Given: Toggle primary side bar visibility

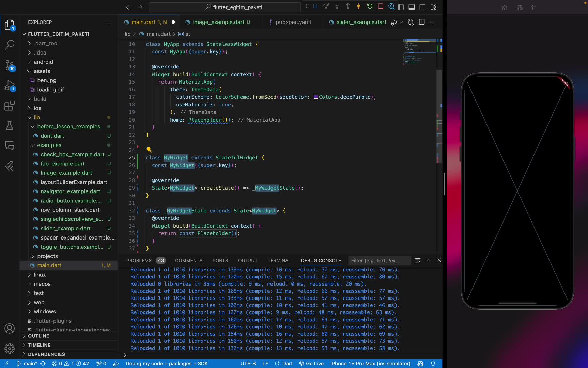Looking at the screenshot, I should pos(401,7).
